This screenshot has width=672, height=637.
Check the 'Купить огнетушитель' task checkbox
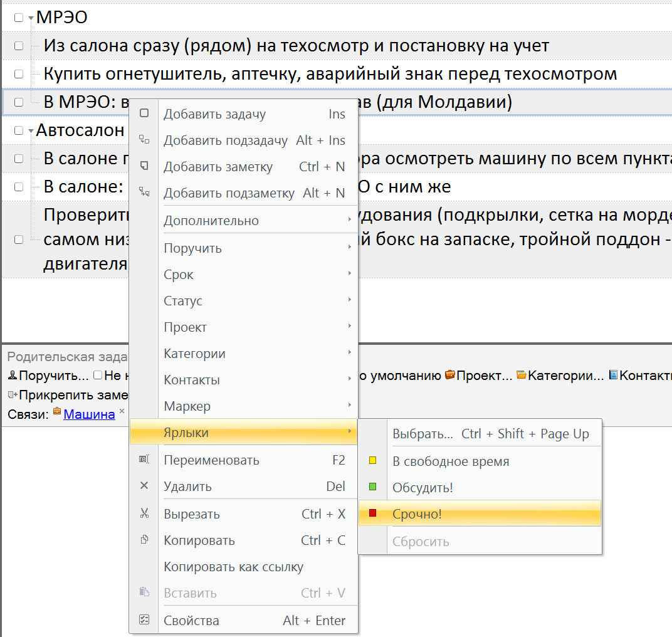(x=19, y=74)
